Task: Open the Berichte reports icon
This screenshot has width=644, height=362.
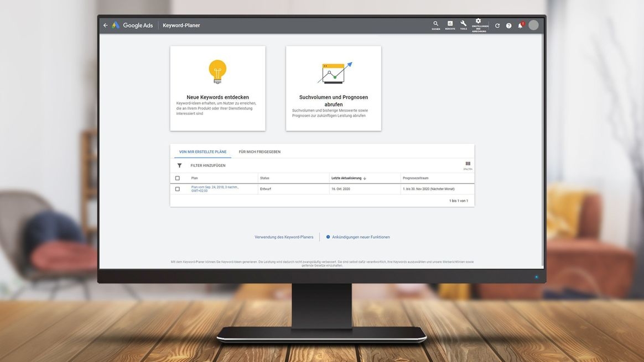Action: [x=450, y=24]
